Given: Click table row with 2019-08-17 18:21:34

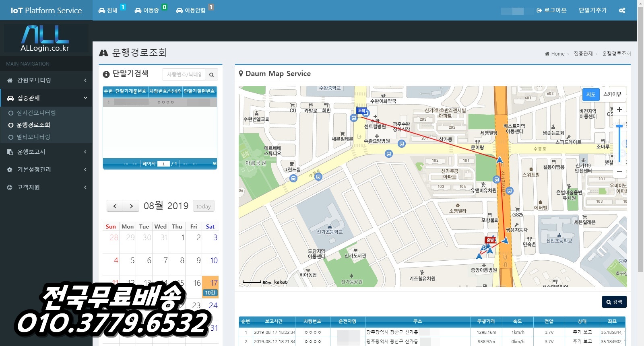Looking at the screenshot, I should click(432, 342).
